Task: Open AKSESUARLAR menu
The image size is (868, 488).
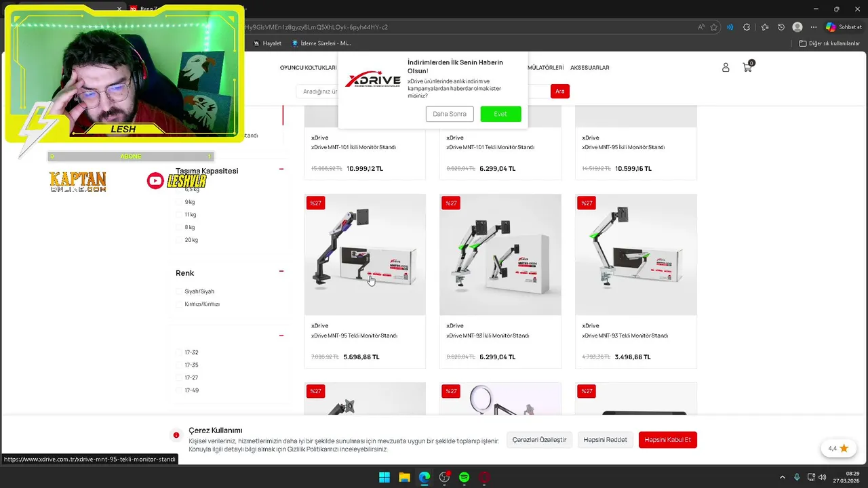Action: (x=589, y=68)
